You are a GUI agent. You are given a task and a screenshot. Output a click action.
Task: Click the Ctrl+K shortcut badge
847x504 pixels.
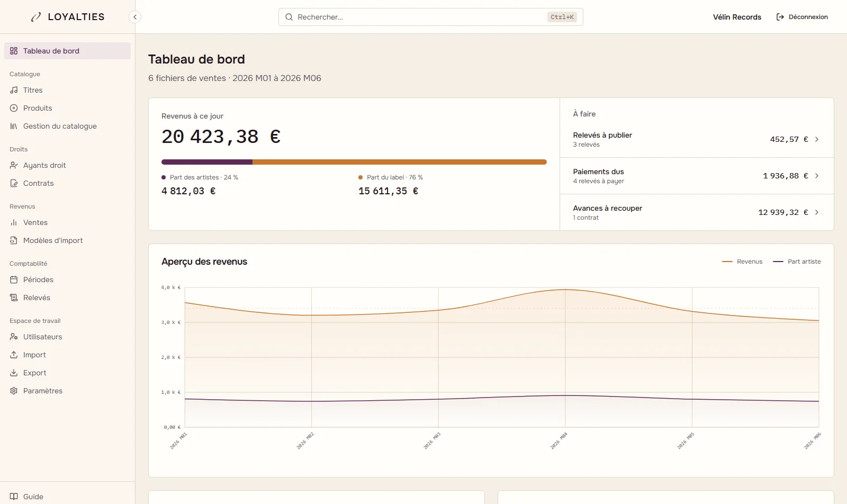point(562,17)
